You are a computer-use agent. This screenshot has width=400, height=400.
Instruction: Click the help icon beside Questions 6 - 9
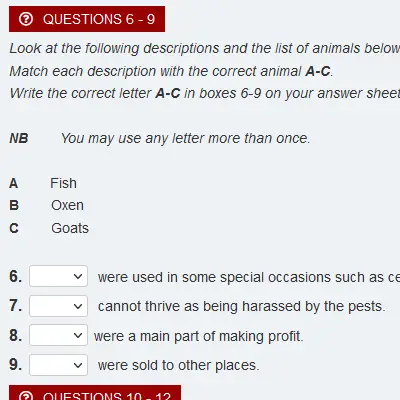pyautogui.click(x=26, y=19)
